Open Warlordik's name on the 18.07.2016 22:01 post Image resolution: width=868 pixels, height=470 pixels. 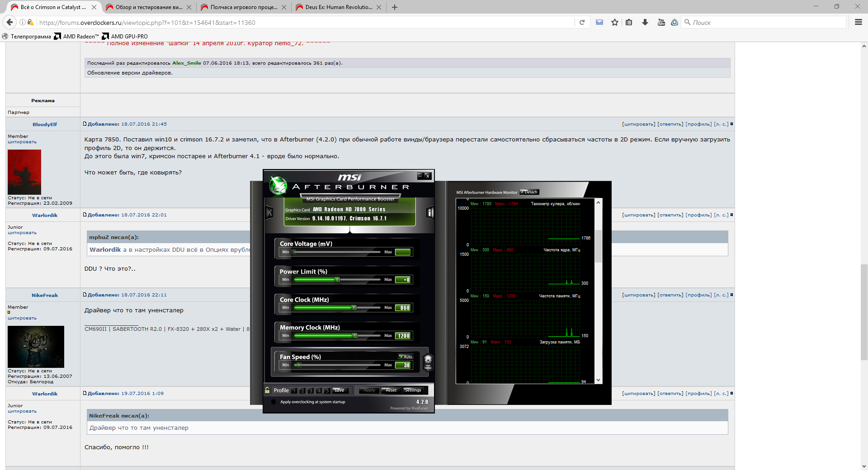coord(45,215)
